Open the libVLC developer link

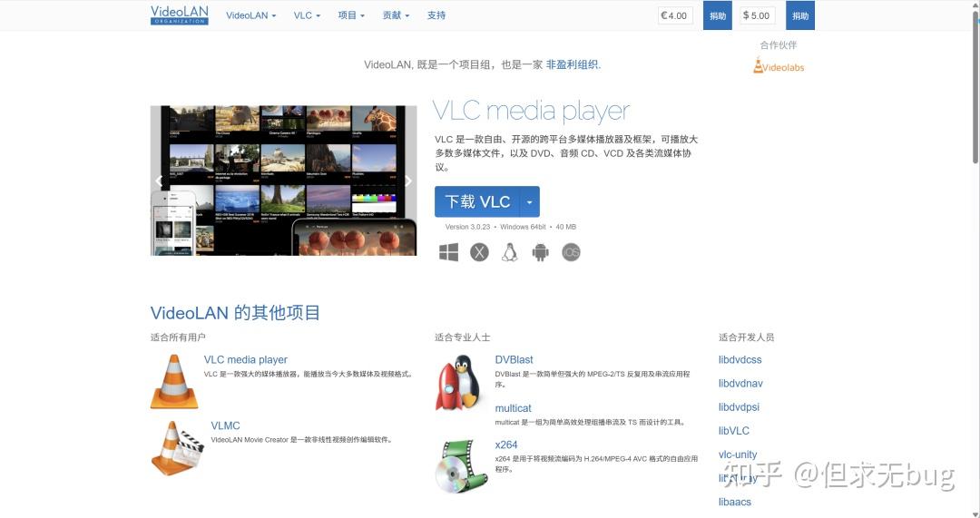click(734, 431)
